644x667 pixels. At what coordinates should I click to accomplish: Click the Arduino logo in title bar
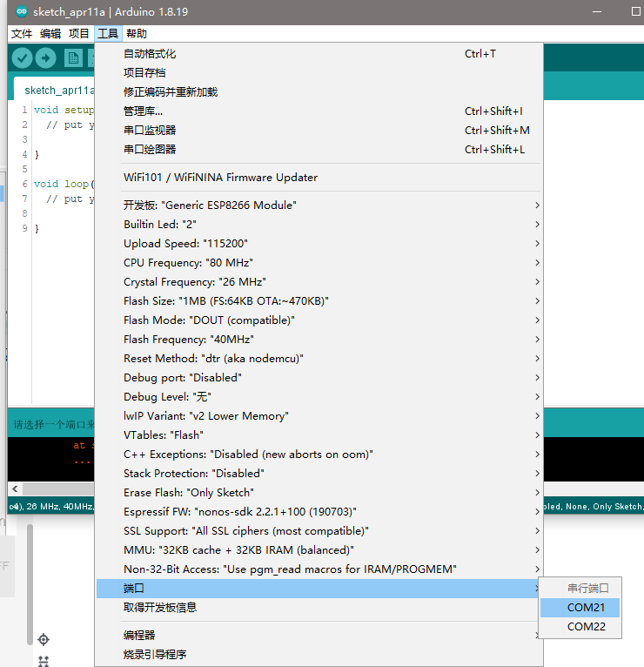(22, 11)
